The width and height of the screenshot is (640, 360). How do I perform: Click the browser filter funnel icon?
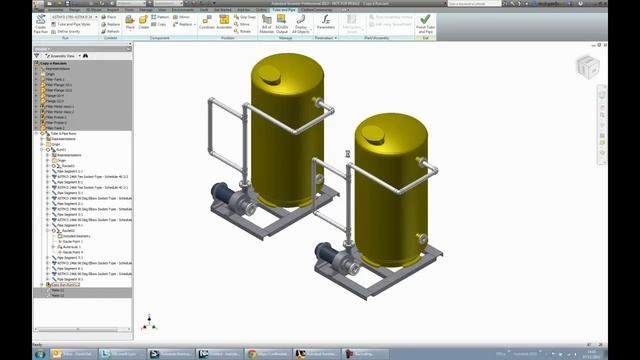[x=37, y=56]
